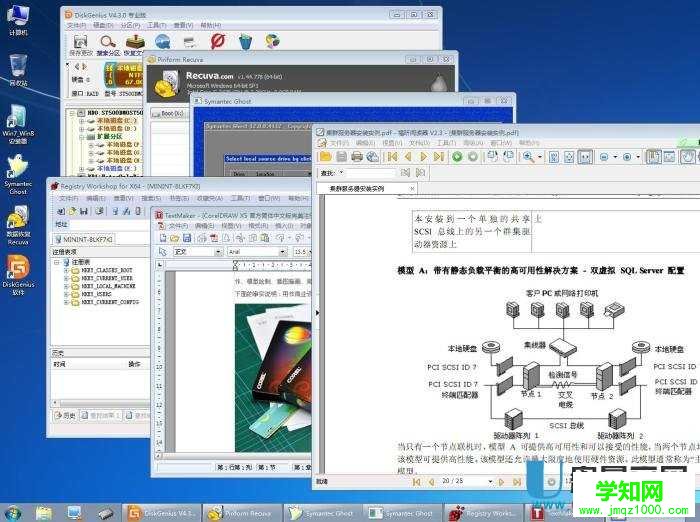This screenshot has height=522, width=700.
Task: Click the previous page arrow in PDF toolbar
Action: point(408,157)
